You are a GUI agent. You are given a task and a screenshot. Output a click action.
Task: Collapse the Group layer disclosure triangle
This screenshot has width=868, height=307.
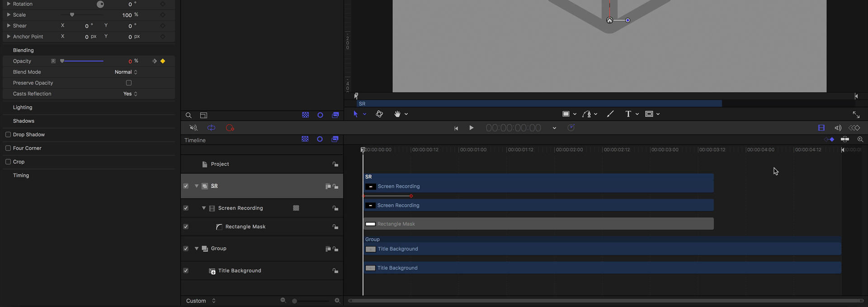pyautogui.click(x=197, y=249)
